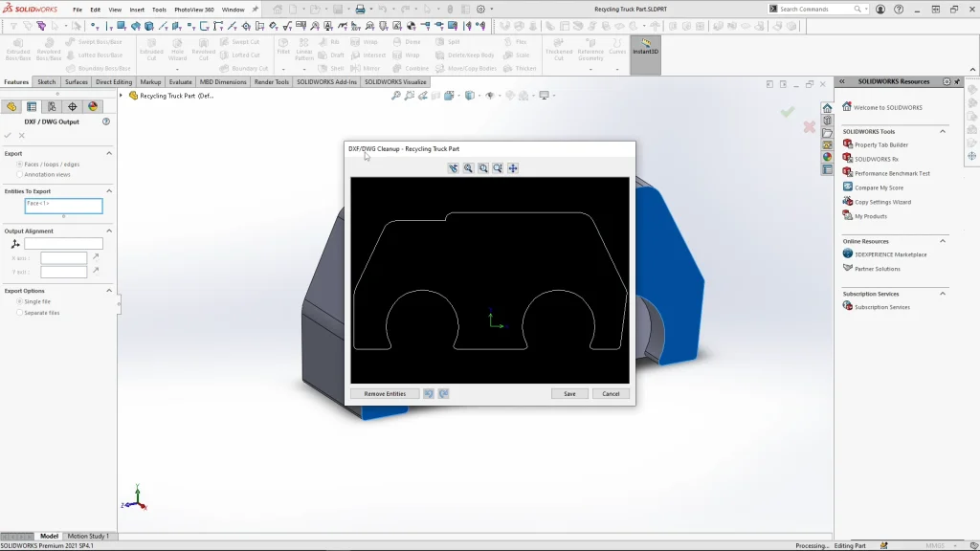Click the Remove Entities button
980x551 pixels.
385,393
